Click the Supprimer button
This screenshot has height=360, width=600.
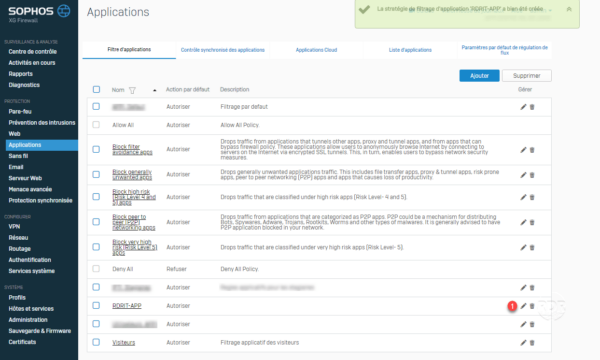click(x=527, y=76)
